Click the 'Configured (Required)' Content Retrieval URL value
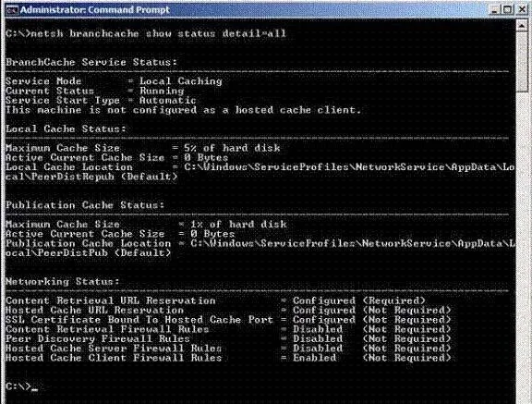This screenshot has height=404, width=532. [359, 300]
